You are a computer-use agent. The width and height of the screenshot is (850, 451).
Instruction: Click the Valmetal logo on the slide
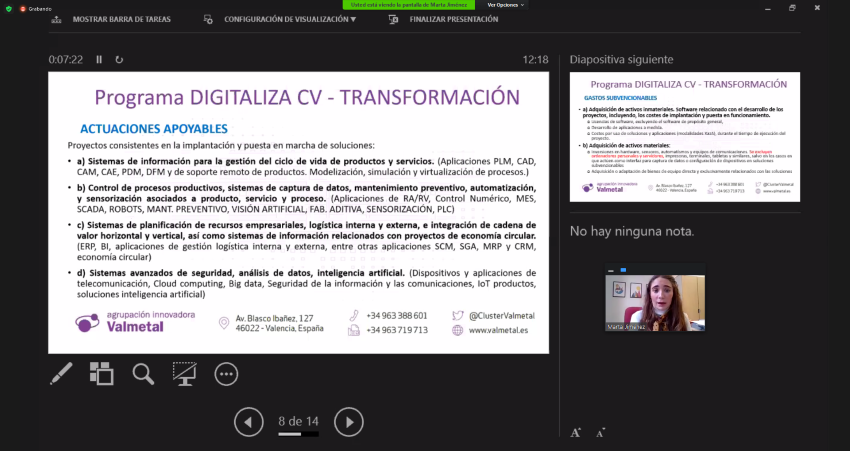click(x=134, y=321)
